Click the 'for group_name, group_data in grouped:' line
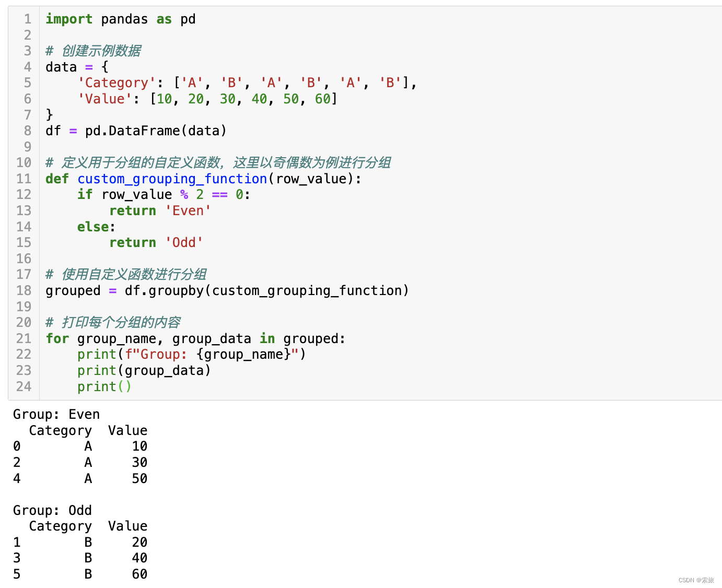The height and width of the screenshot is (588, 722). [x=195, y=339]
